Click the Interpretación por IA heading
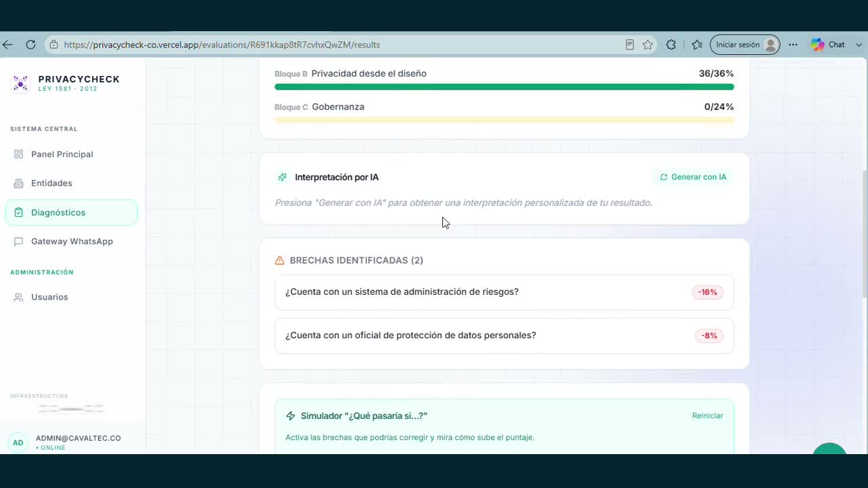The image size is (868, 488). [x=336, y=177]
